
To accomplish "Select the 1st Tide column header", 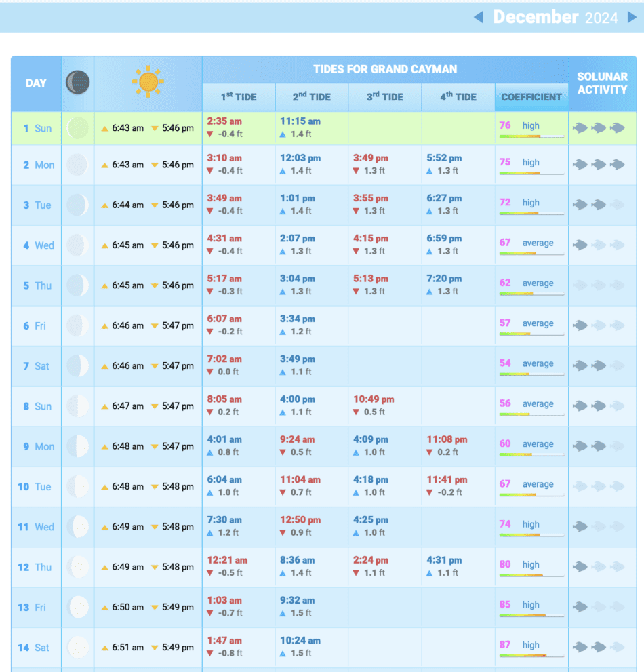I will (239, 97).
